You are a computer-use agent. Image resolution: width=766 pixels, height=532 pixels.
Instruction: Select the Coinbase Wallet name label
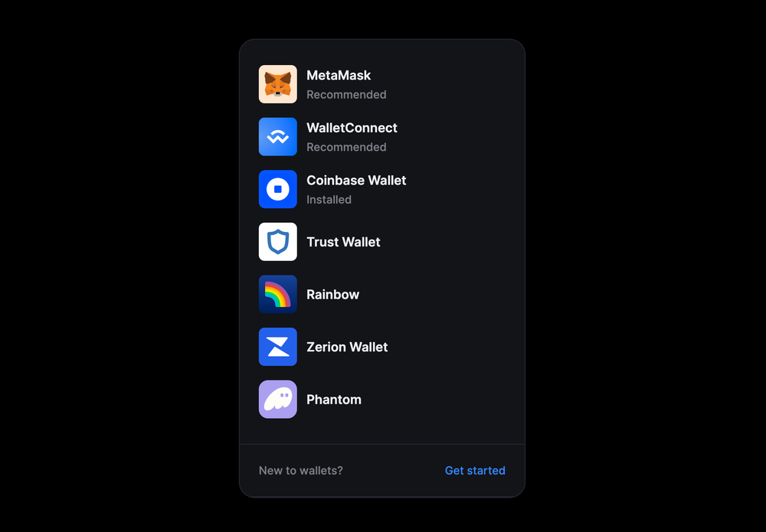(356, 180)
